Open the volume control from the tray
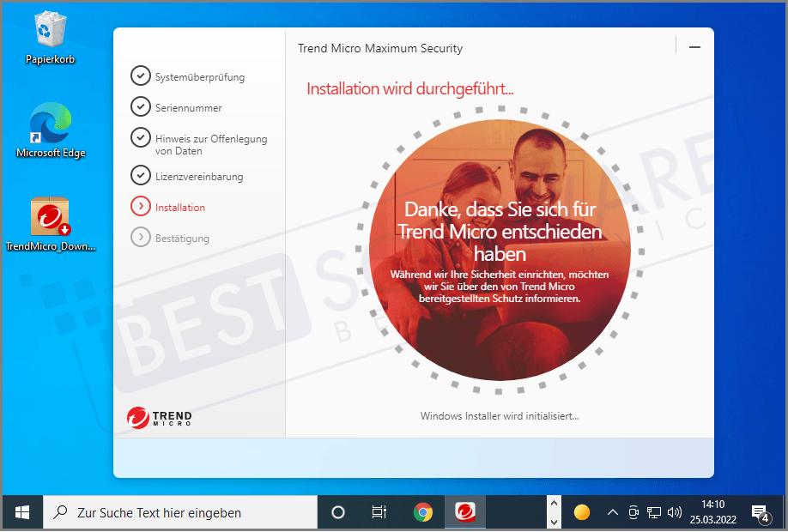788x532 pixels. point(674,512)
